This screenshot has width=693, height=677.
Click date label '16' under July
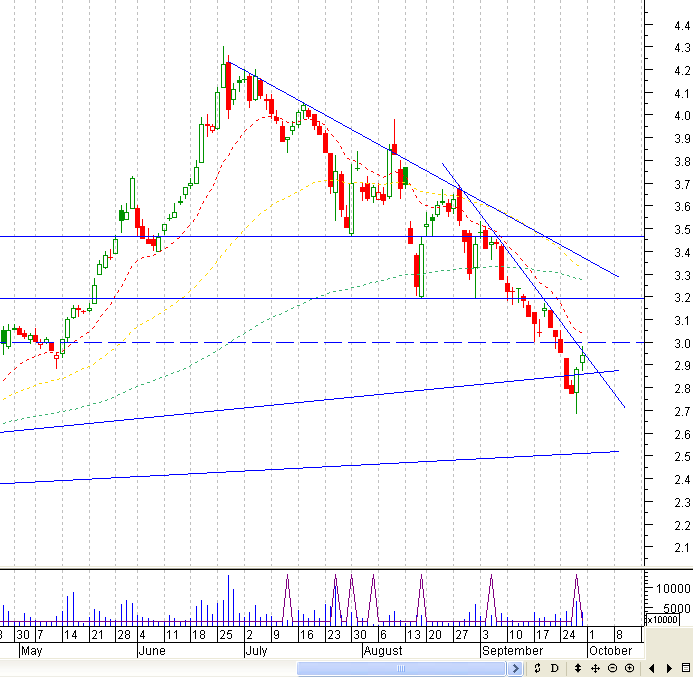coord(306,635)
